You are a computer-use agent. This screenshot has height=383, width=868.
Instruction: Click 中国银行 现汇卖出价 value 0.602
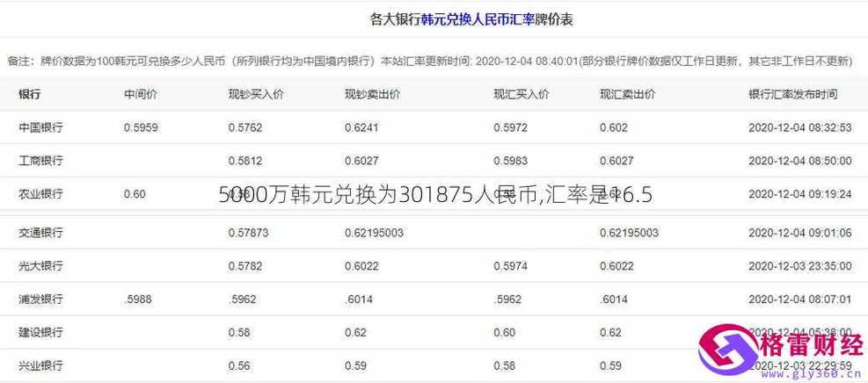[613, 127]
